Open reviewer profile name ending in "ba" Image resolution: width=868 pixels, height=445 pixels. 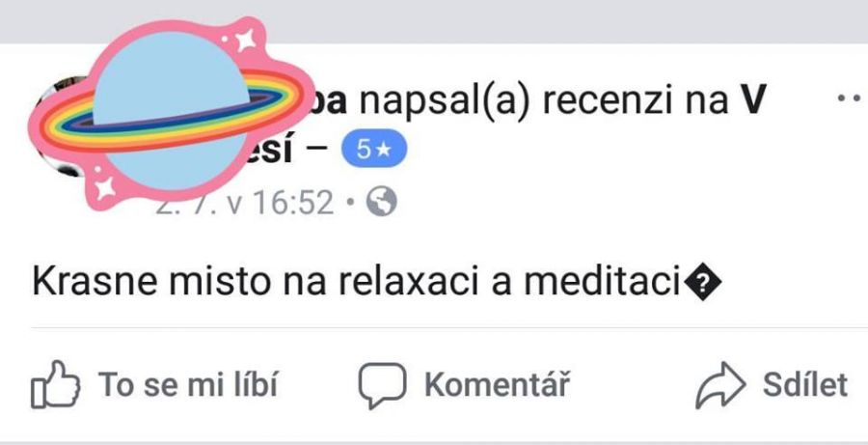pyautogui.click(x=327, y=100)
